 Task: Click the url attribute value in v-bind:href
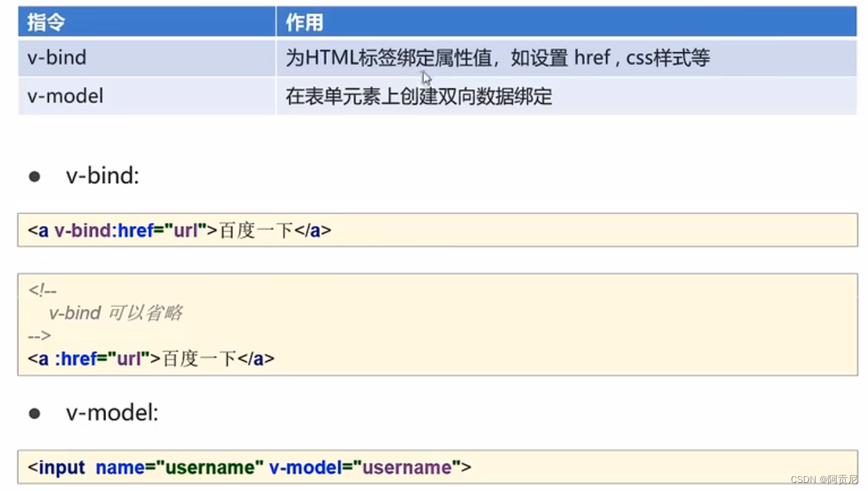[186, 230]
